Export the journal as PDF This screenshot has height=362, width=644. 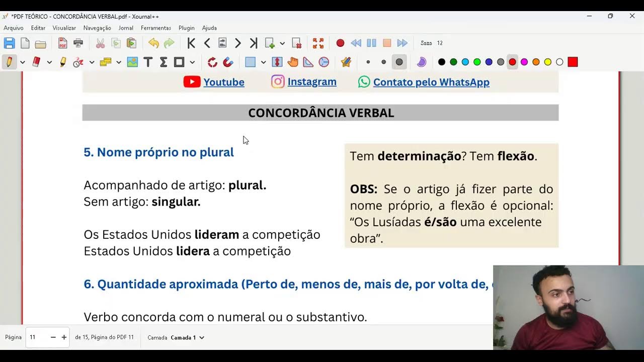click(62, 43)
